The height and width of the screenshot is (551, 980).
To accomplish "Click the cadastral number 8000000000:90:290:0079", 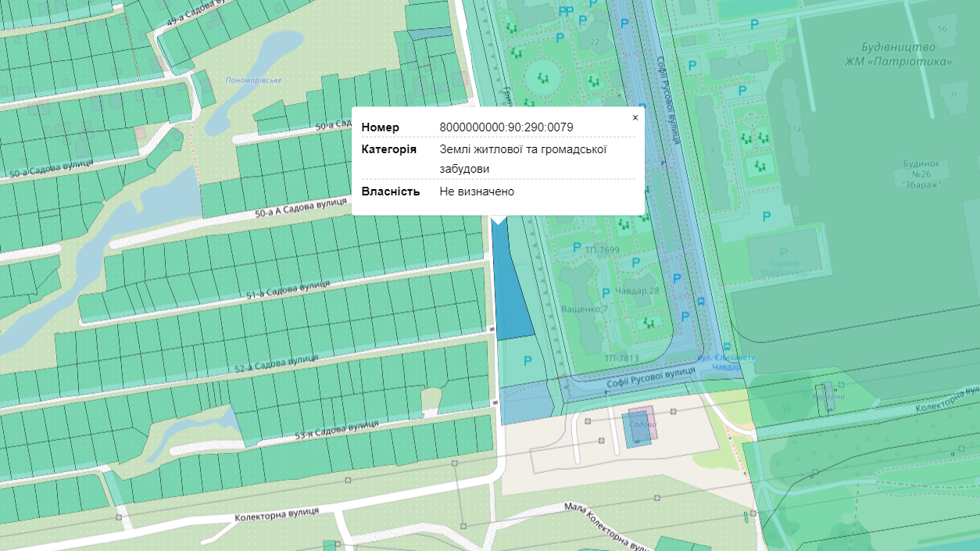I will (506, 127).
